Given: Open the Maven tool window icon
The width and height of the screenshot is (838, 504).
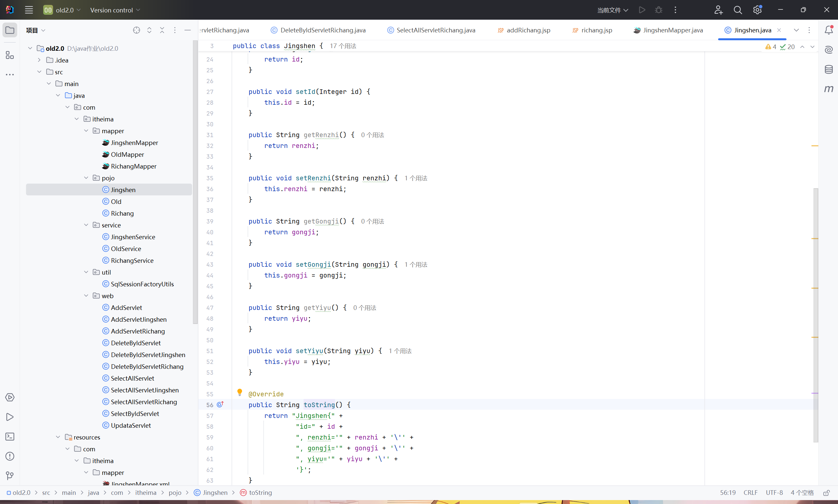Looking at the screenshot, I should coord(829,89).
